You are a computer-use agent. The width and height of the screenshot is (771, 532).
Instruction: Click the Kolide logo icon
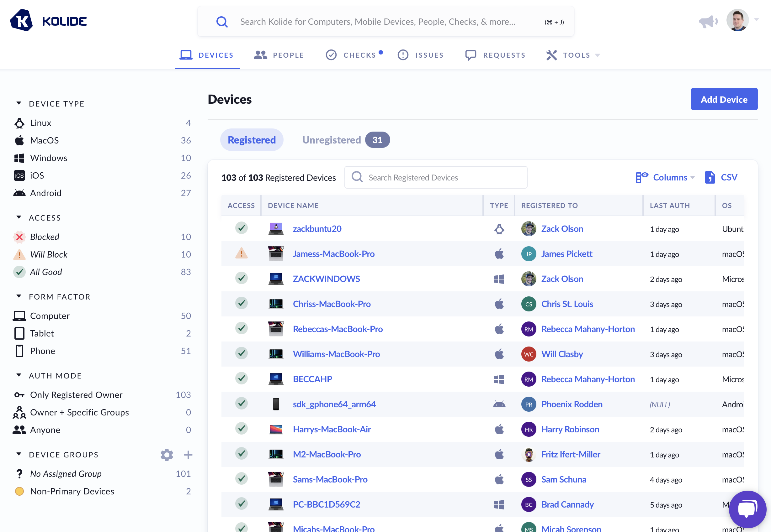21,21
